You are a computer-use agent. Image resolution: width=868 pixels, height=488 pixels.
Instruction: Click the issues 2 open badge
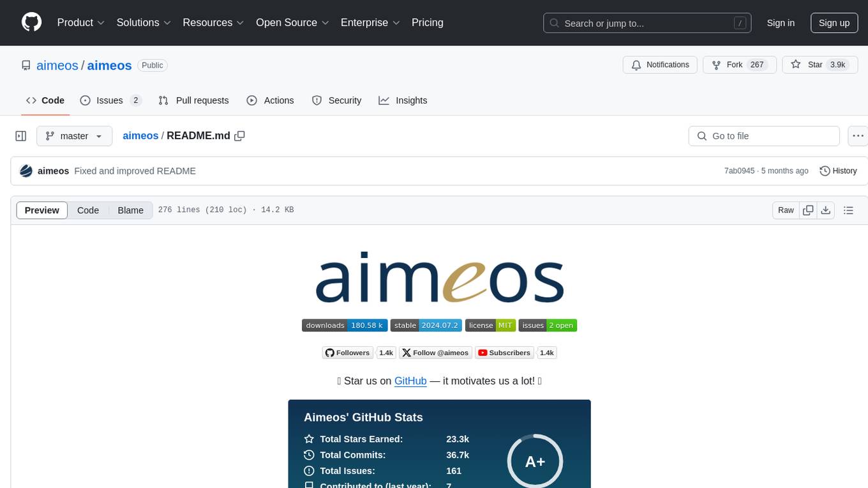[548, 325]
